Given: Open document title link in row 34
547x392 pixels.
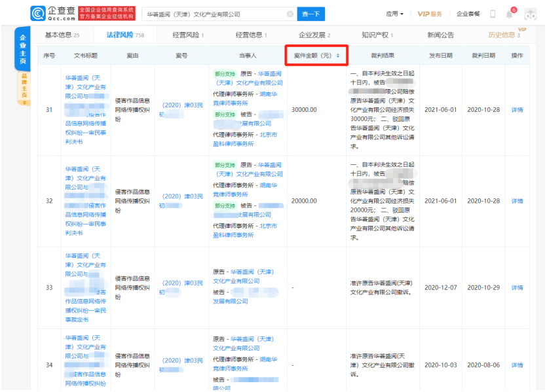Looking at the screenshot, I should coord(86,361).
